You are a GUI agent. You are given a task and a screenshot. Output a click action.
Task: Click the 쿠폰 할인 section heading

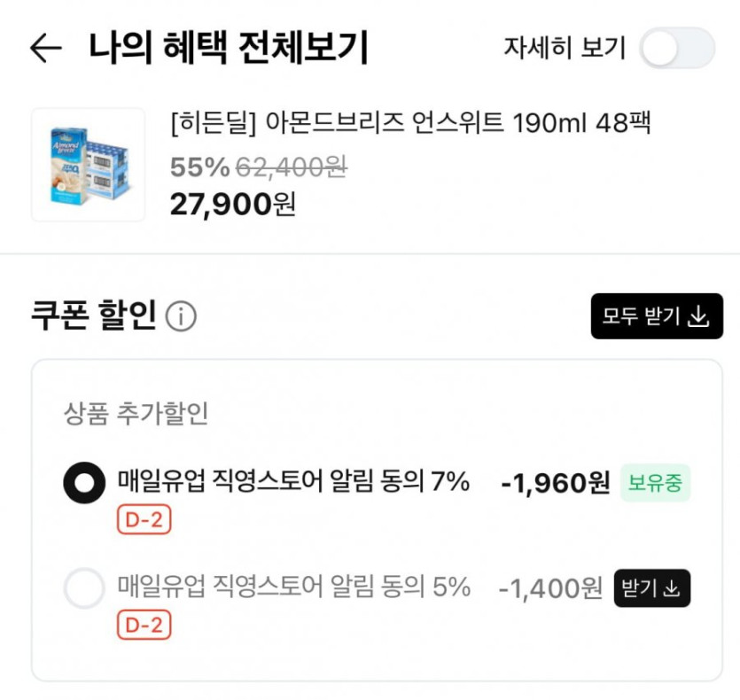94,315
